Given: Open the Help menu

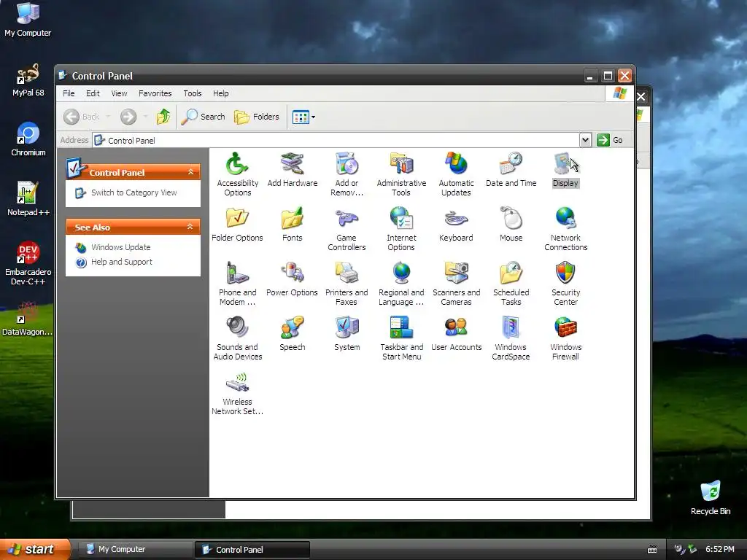Looking at the screenshot, I should tap(220, 93).
